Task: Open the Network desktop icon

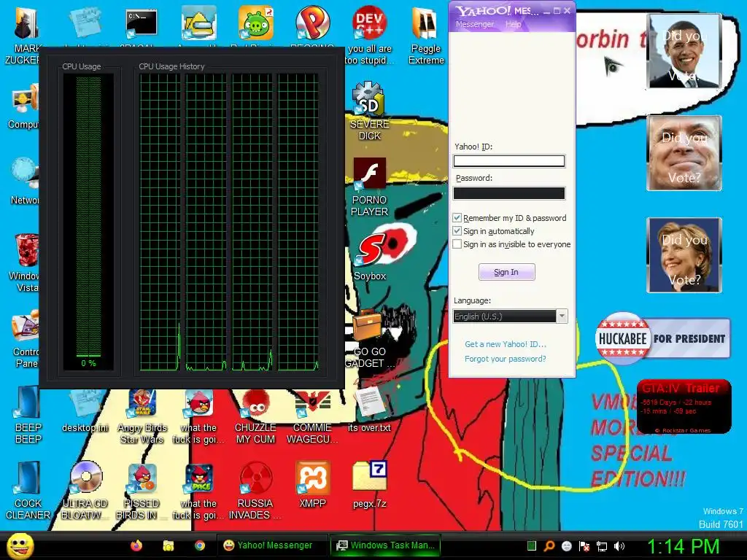Action: point(26,174)
